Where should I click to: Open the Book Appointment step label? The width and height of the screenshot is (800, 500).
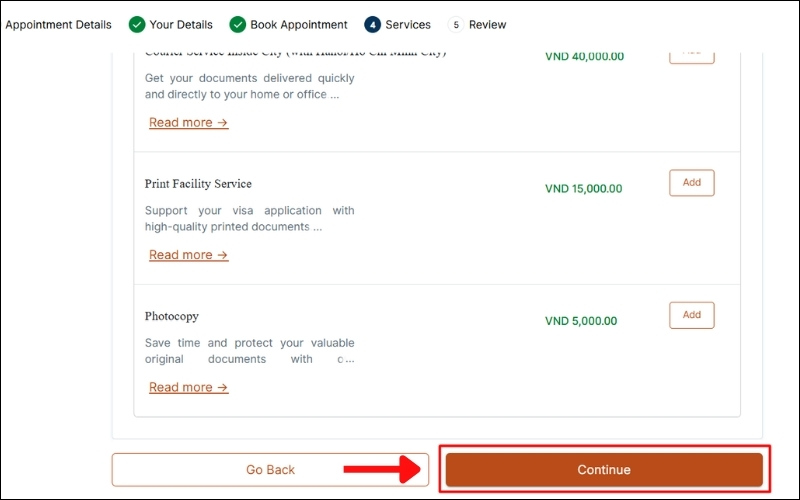pyautogui.click(x=298, y=24)
